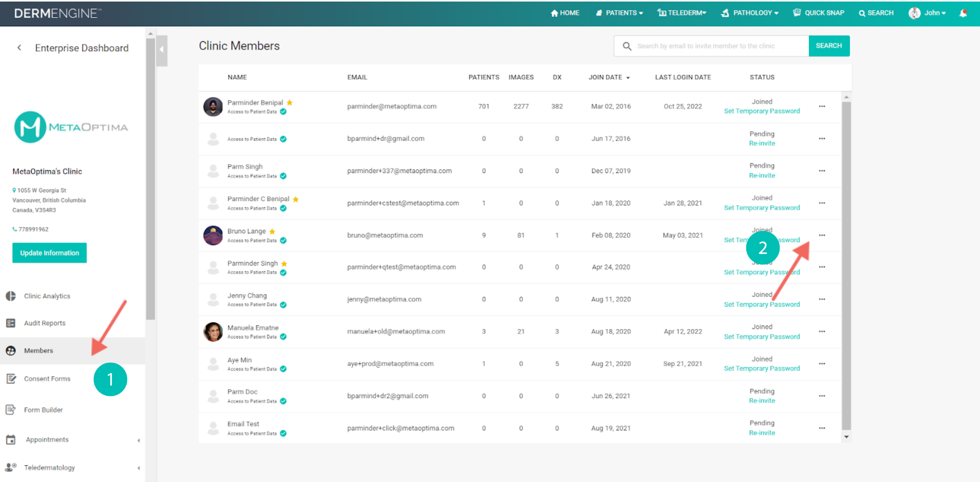The width and height of the screenshot is (980, 482).
Task: Click the star next to Parminder Benipal
Action: tap(290, 103)
